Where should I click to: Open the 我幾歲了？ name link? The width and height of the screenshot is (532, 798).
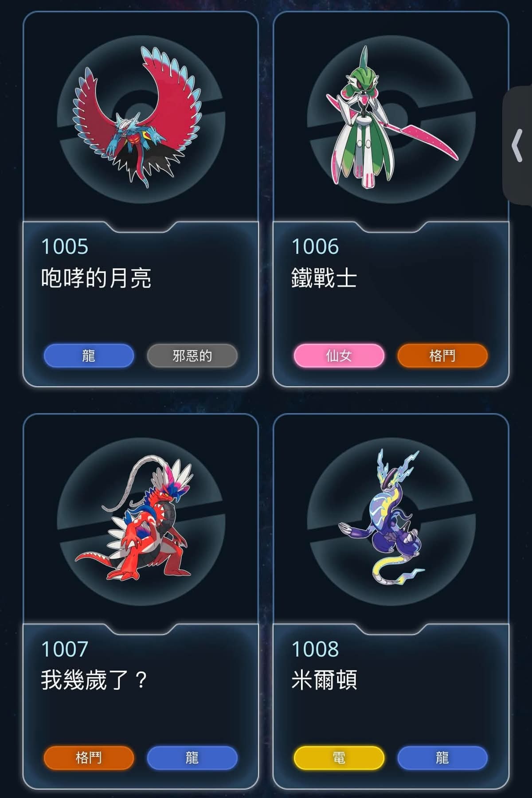pyautogui.click(x=94, y=680)
